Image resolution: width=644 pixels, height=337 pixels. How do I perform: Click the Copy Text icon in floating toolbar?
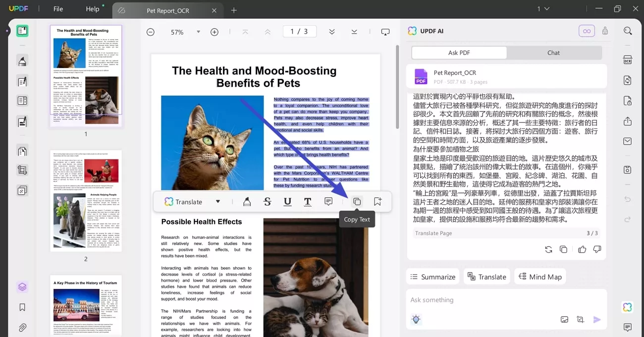[x=357, y=202]
